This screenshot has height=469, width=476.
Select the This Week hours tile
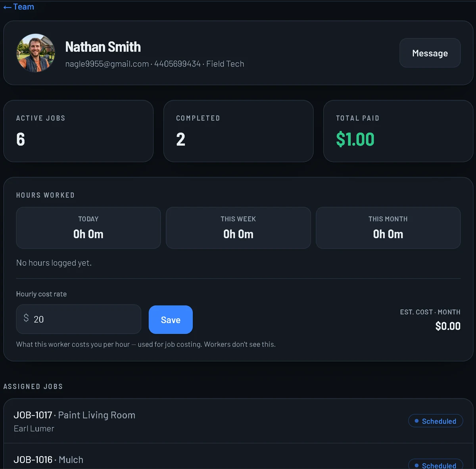[x=238, y=228]
